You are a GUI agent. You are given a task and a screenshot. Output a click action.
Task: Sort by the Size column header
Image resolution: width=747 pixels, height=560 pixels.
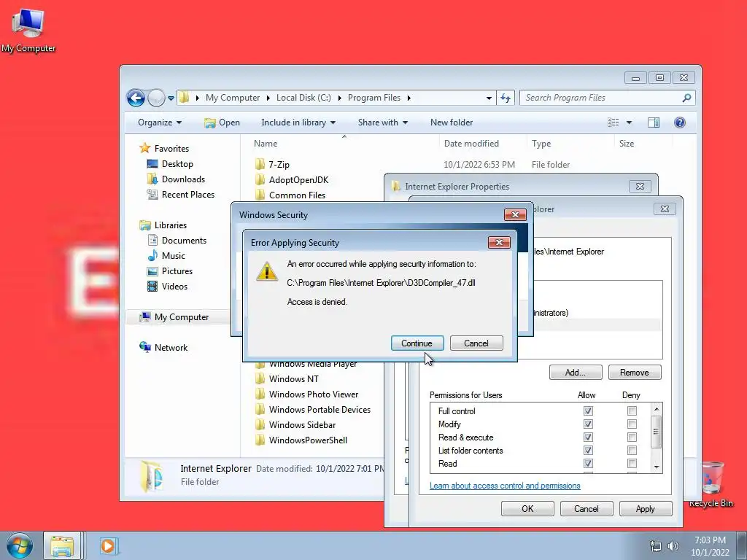[627, 144]
